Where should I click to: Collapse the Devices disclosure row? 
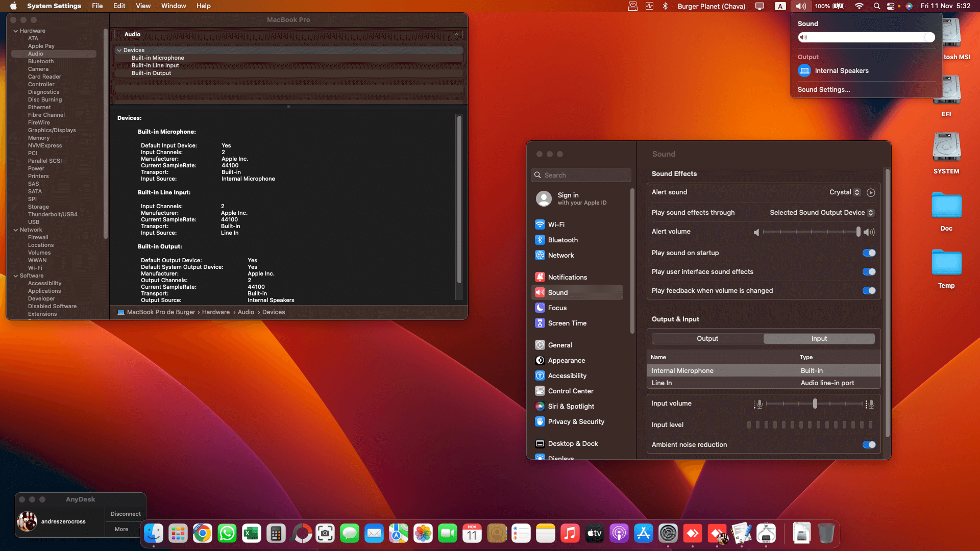click(x=119, y=51)
